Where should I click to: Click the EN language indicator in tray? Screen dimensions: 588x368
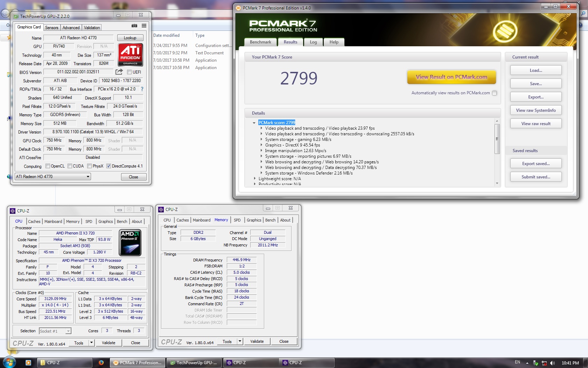click(x=518, y=362)
